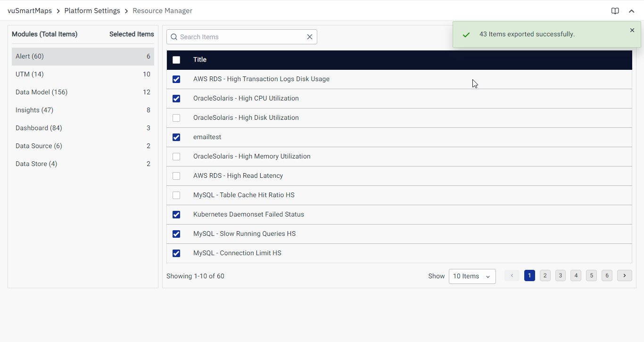This screenshot has width=644, height=342.
Task: Select the Dashboard module
Action: 39,128
